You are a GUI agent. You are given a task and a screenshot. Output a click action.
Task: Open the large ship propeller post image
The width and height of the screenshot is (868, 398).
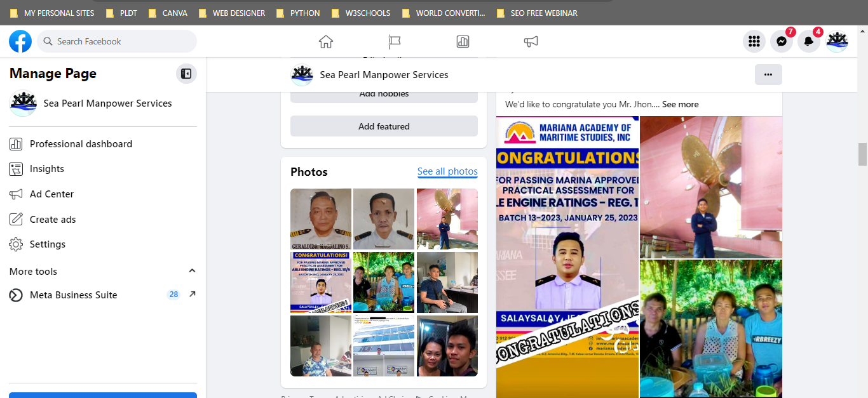coord(711,187)
